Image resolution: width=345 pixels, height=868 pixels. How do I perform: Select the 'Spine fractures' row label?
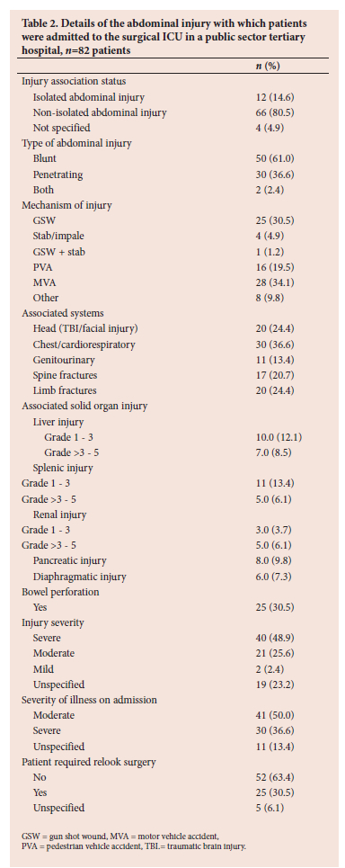pos(65,375)
